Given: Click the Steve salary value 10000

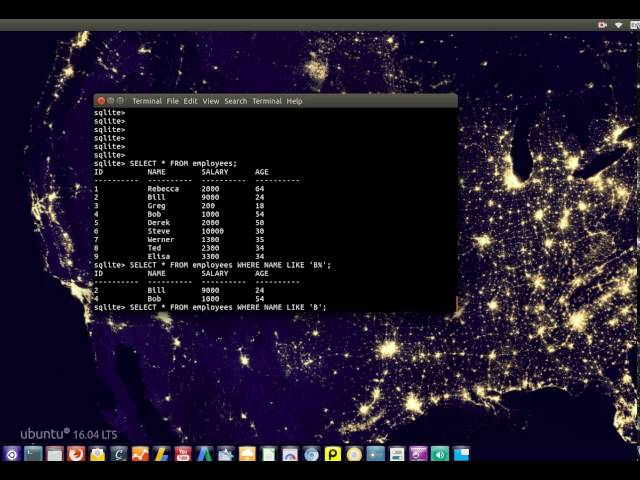Looking at the screenshot, I should click(x=212, y=231).
